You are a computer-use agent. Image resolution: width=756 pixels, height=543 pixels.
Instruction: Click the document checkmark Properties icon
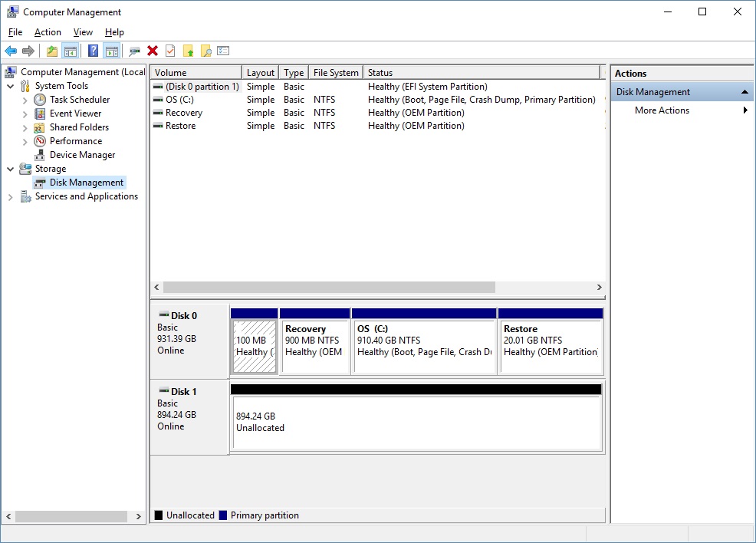pos(170,51)
